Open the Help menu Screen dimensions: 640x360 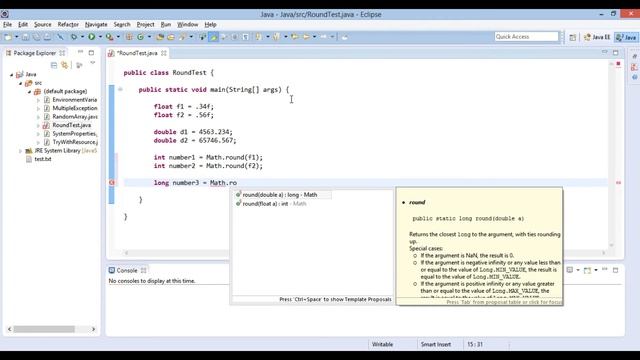pos(210,24)
